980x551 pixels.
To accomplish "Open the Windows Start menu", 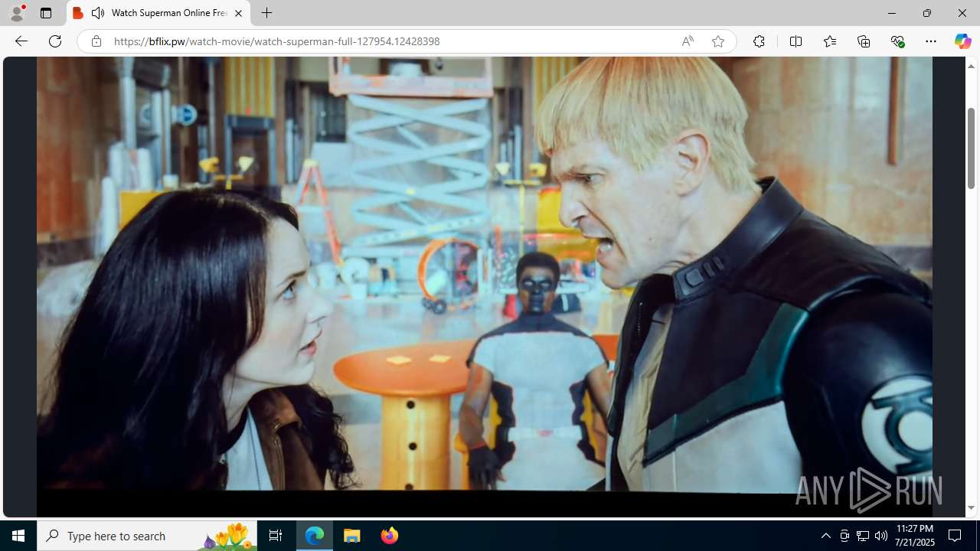I will [x=18, y=536].
